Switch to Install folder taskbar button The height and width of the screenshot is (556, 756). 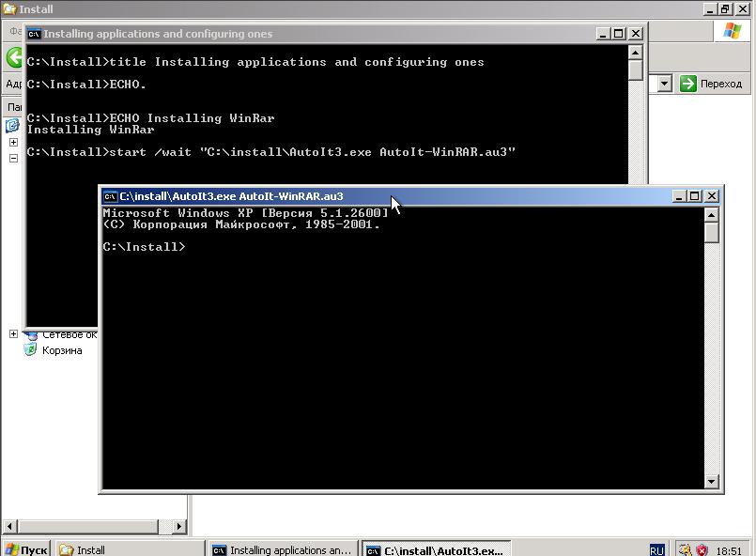(x=130, y=549)
